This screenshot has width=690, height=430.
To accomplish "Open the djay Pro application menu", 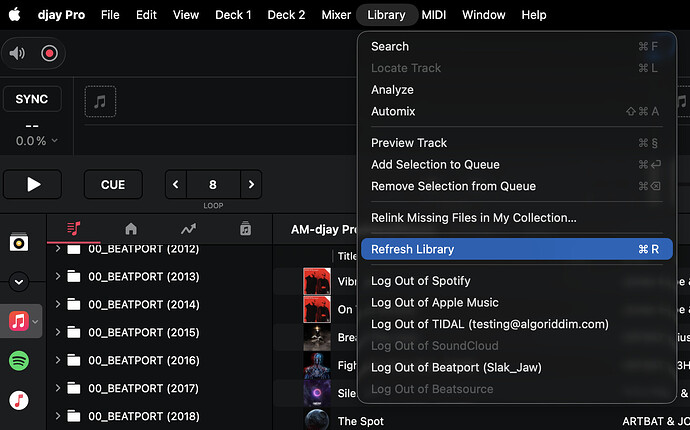I will point(62,15).
